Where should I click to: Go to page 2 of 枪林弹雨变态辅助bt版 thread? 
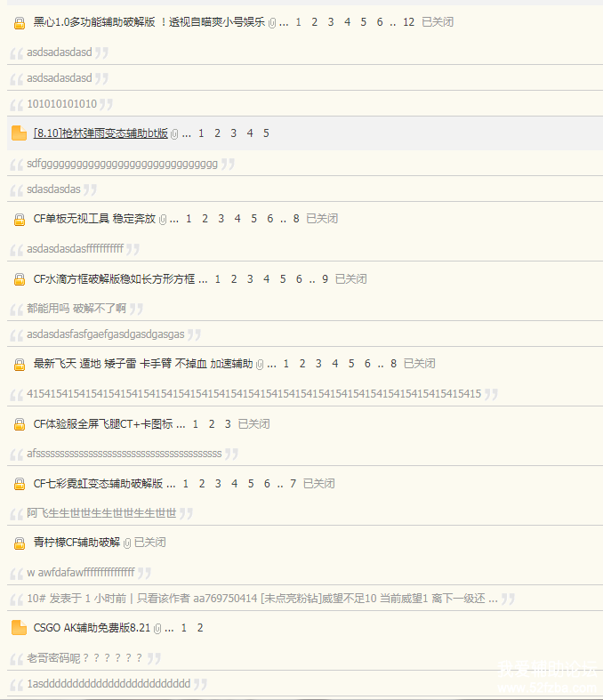point(217,133)
